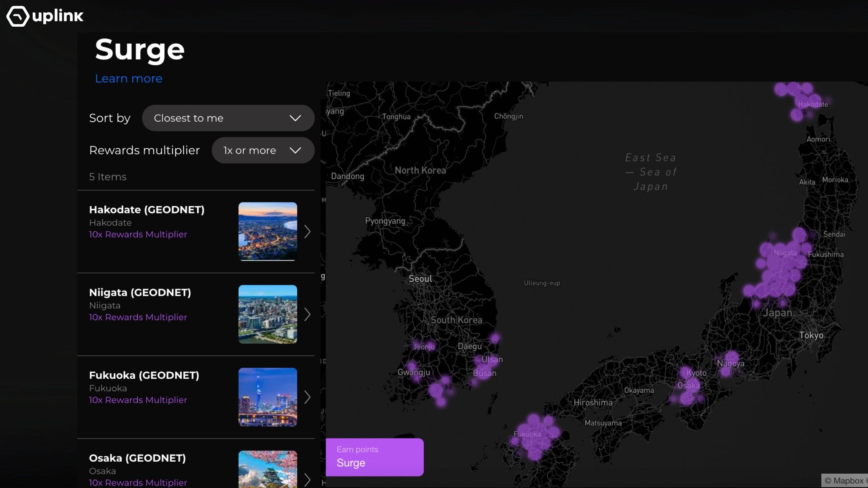Click the Uplink hexagon logo icon

(18, 16)
